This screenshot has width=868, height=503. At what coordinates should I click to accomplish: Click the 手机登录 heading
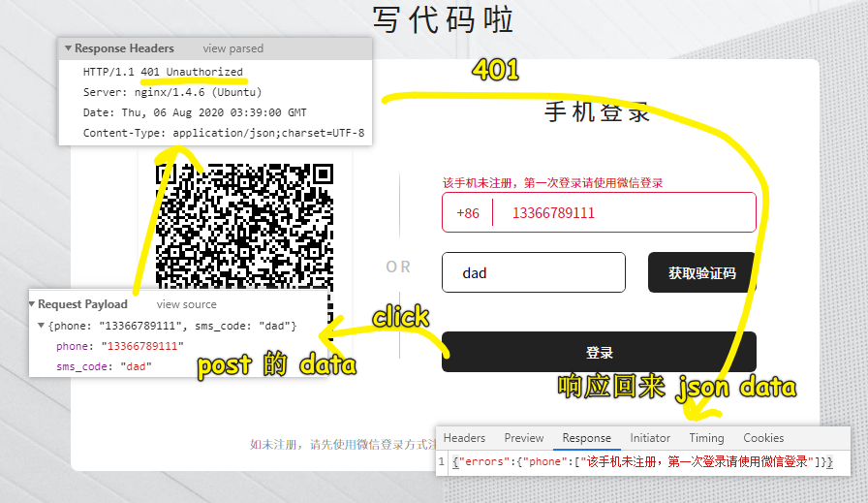click(597, 111)
